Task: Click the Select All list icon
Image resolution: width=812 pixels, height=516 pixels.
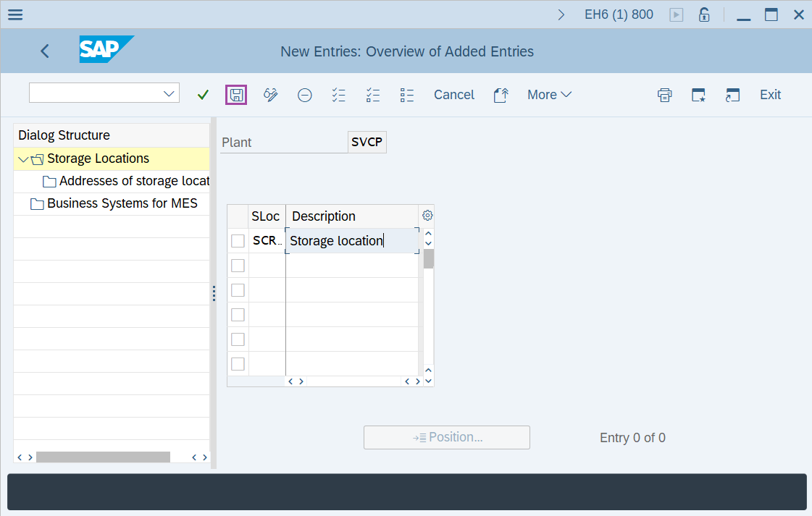Action: (338, 95)
